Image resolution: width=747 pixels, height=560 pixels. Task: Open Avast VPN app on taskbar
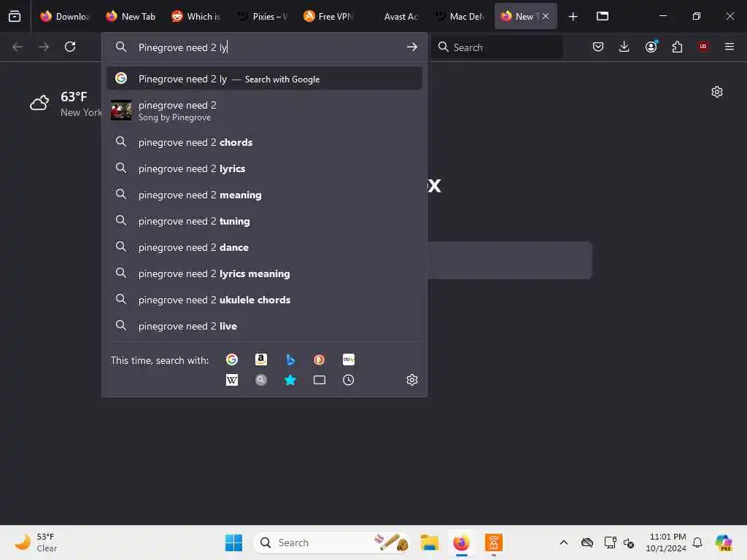494,542
